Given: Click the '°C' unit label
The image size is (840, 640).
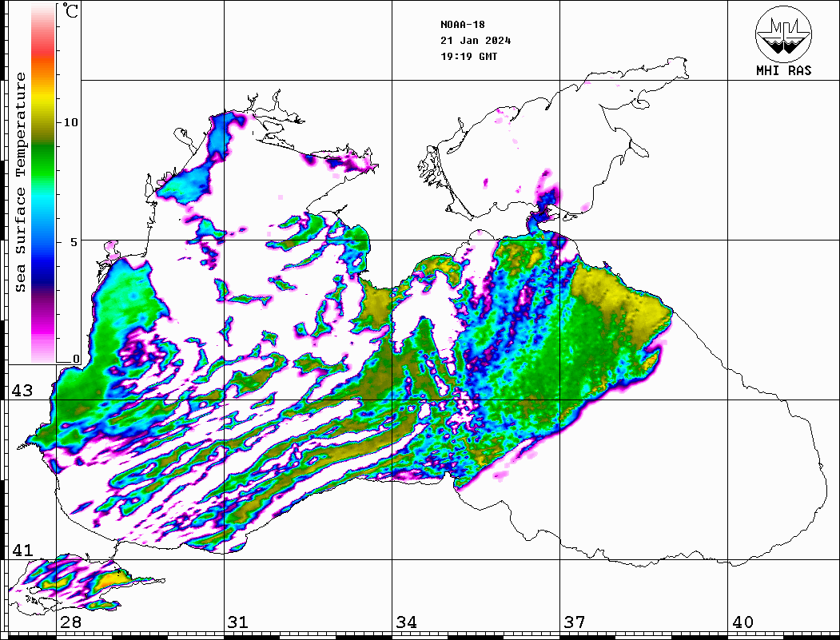Looking at the screenshot, I should [70, 11].
